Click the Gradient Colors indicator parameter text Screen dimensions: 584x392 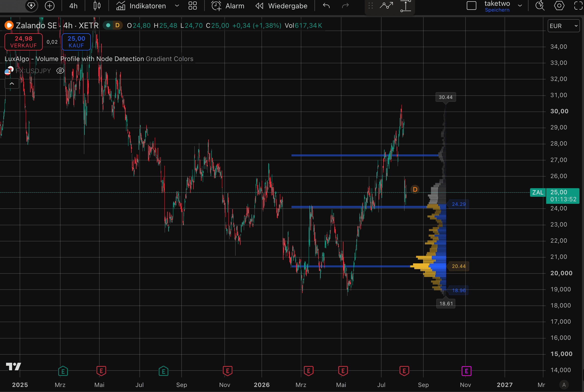click(x=169, y=59)
